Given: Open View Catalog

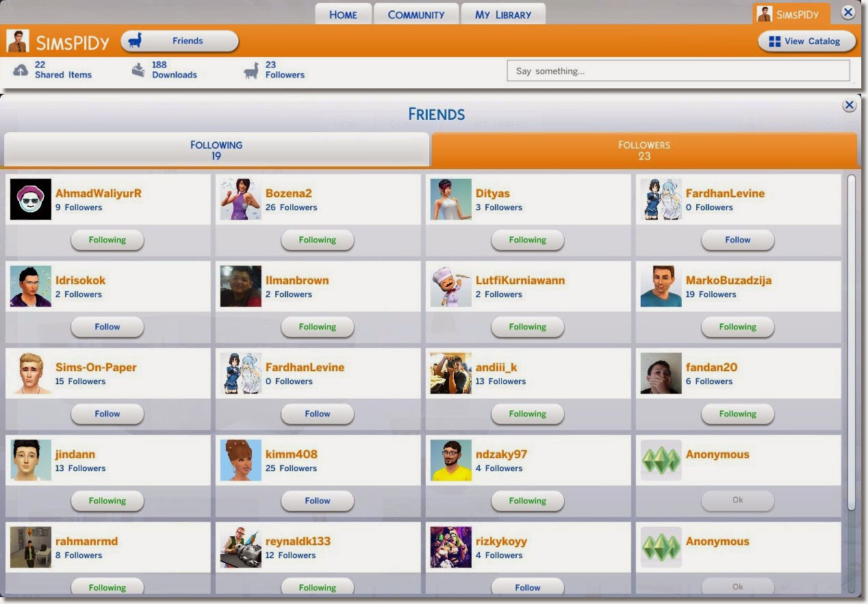Looking at the screenshot, I should 807,41.
